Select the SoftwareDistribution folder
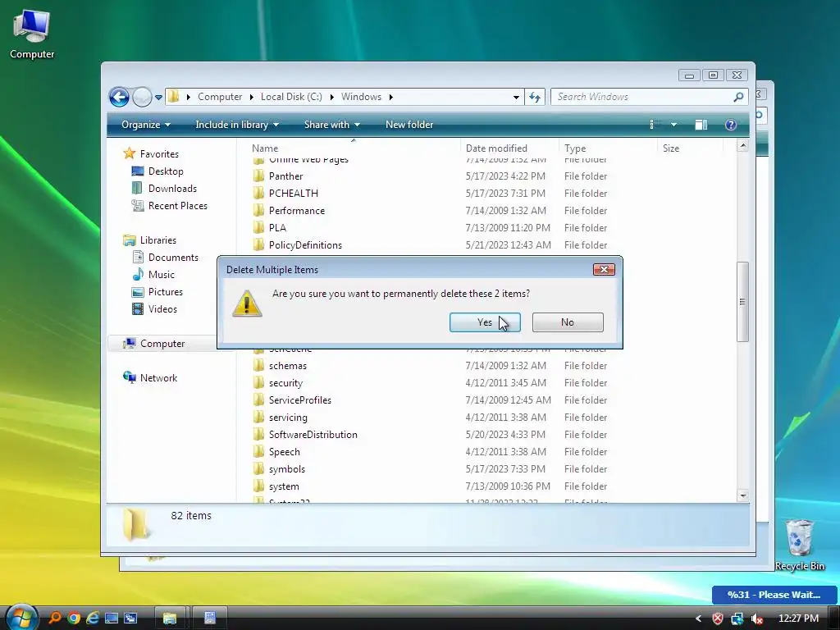 coord(313,435)
